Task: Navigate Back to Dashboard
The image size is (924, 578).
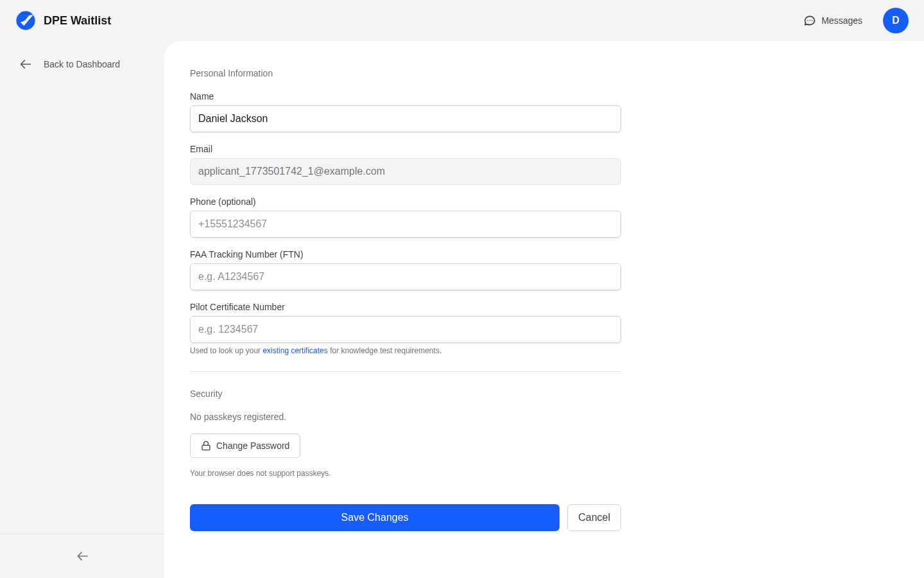Action: 81,64
